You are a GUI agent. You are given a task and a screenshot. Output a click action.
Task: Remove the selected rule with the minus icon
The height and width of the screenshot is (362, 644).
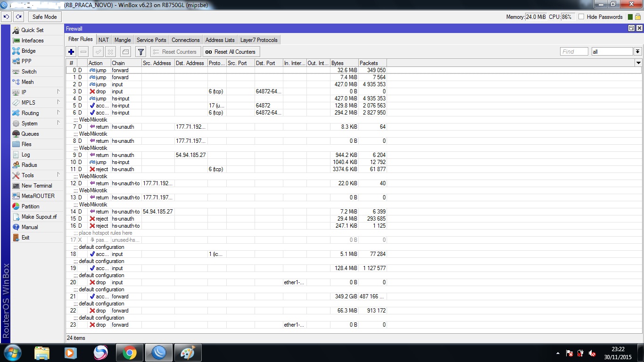point(83,52)
